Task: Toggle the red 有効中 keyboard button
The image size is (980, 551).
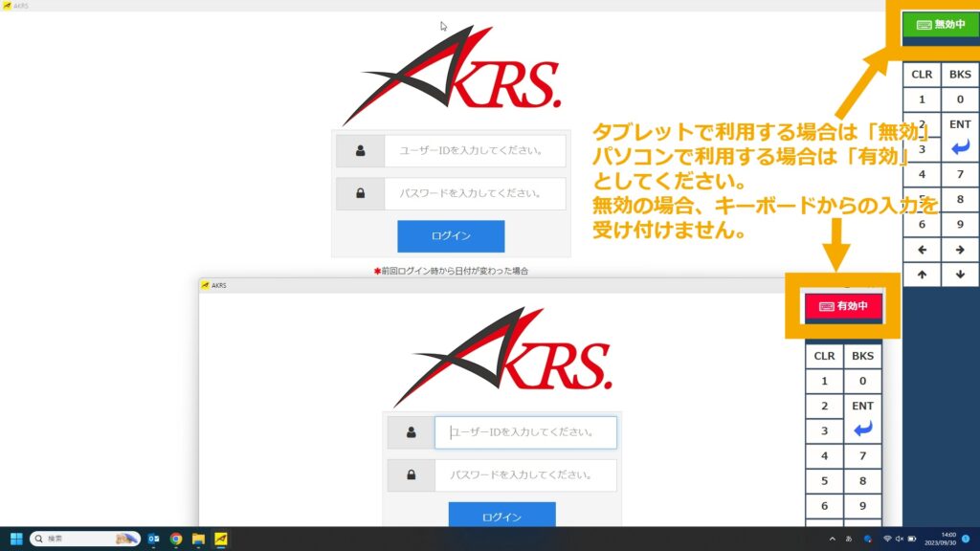Action: [x=842, y=306]
